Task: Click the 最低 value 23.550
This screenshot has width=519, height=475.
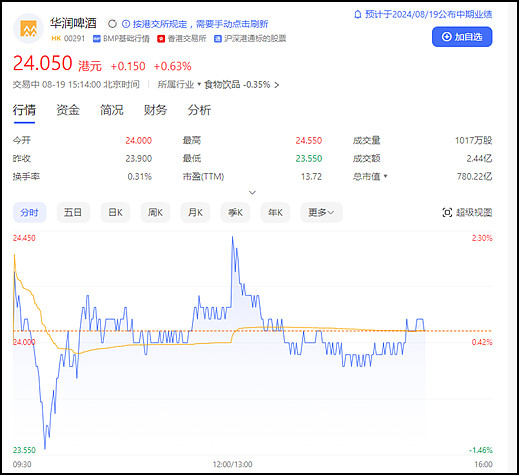Action: click(309, 158)
